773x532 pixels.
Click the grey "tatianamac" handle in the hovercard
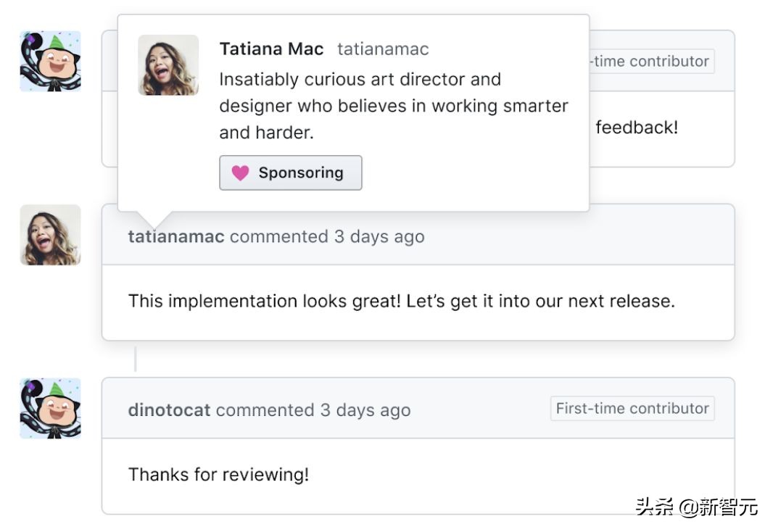click(383, 49)
